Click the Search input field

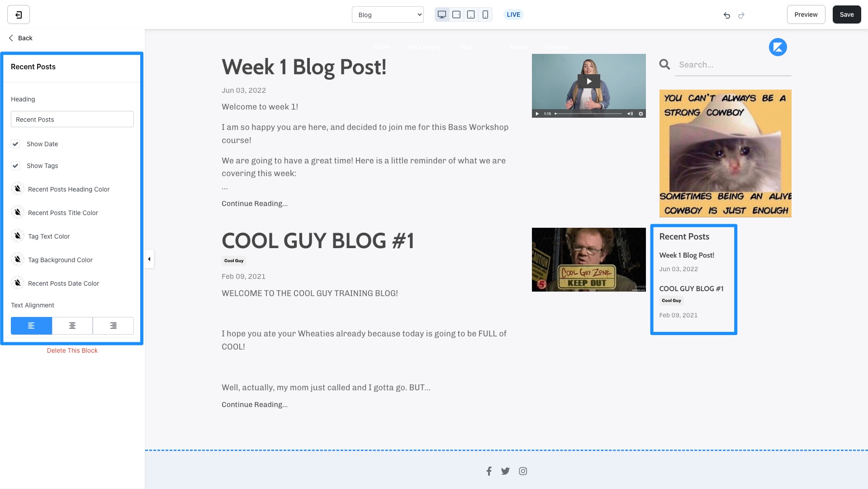tap(733, 65)
